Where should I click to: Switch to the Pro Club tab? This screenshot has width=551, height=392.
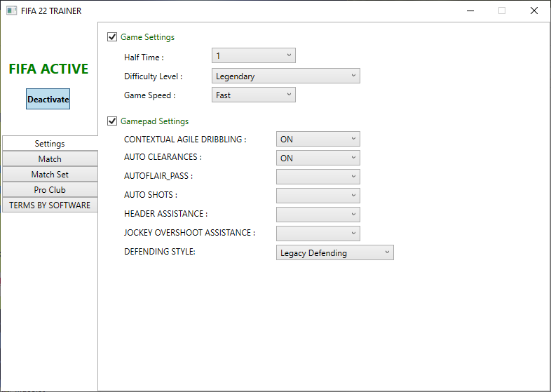[50, 190]
